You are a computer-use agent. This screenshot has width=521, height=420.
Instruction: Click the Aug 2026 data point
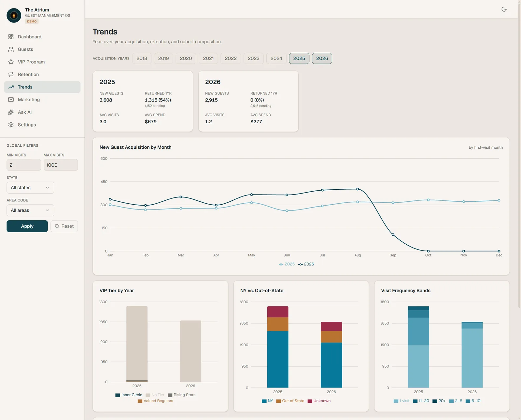358,189
